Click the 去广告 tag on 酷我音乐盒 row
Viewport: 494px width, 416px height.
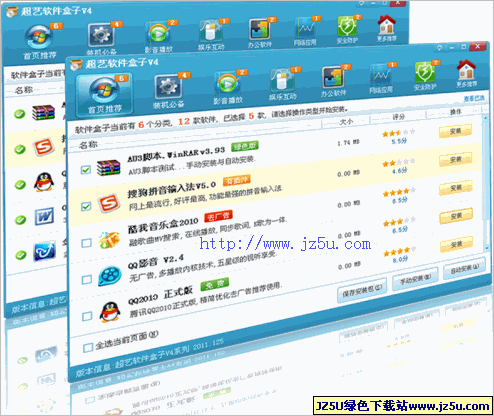tap(218, 217)
